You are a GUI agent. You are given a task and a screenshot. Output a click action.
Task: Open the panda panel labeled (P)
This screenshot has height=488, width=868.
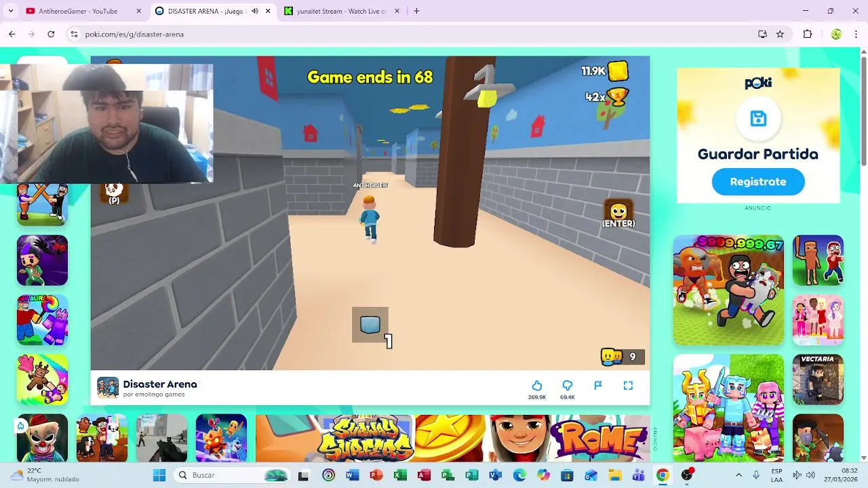point(114,192)
